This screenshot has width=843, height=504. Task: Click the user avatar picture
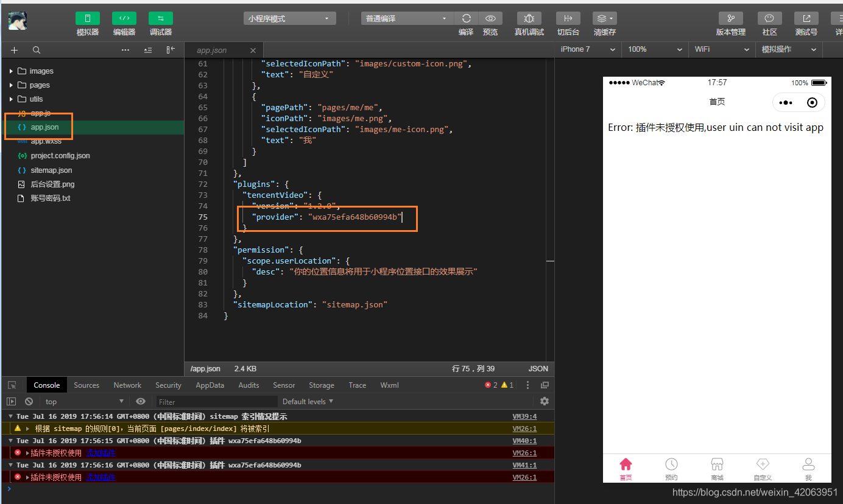click(17, 21)
